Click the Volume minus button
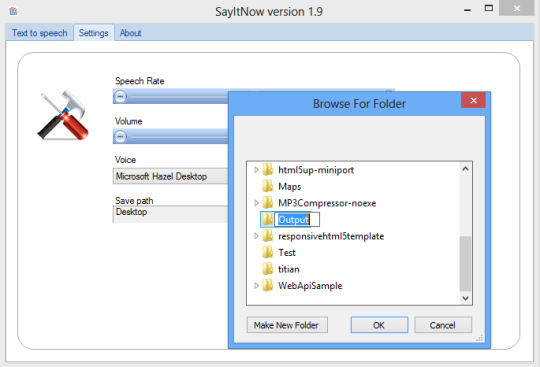Screen dimensions: 540x367 120,137
